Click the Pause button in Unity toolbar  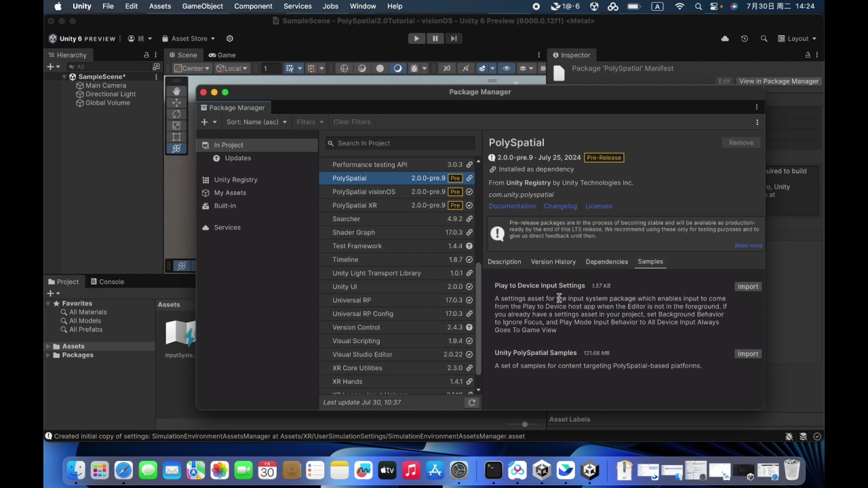click(x=435, y=39)
